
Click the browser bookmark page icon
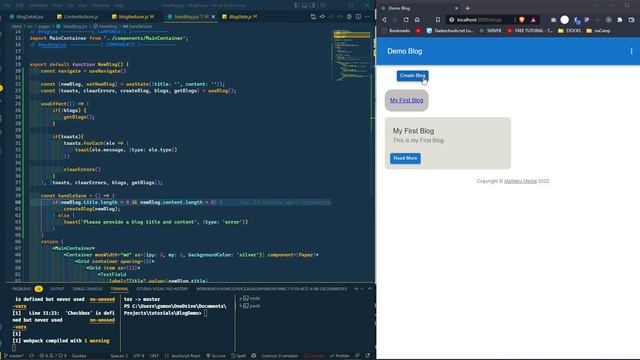[x=438, y=20]
